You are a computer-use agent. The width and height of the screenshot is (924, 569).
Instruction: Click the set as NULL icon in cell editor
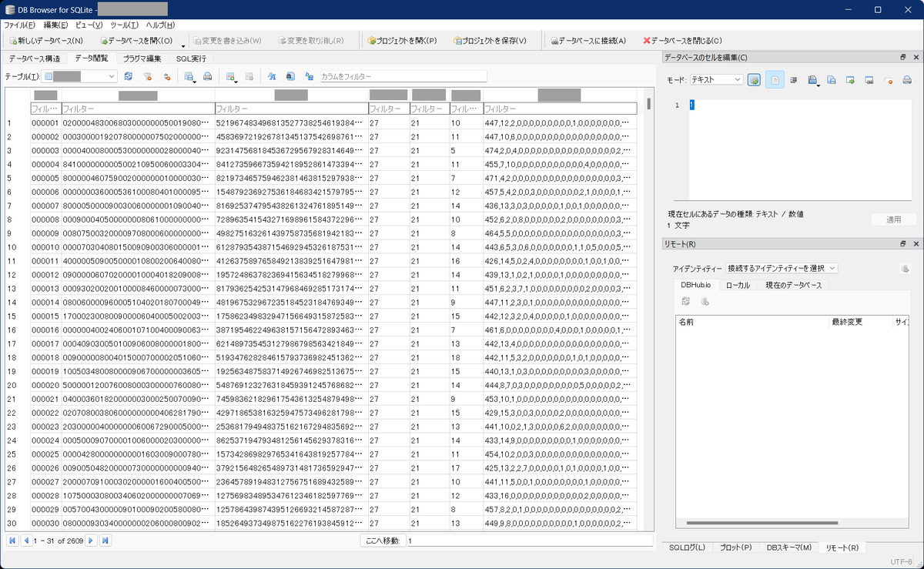pyautogui.click(x=888, y=79)
